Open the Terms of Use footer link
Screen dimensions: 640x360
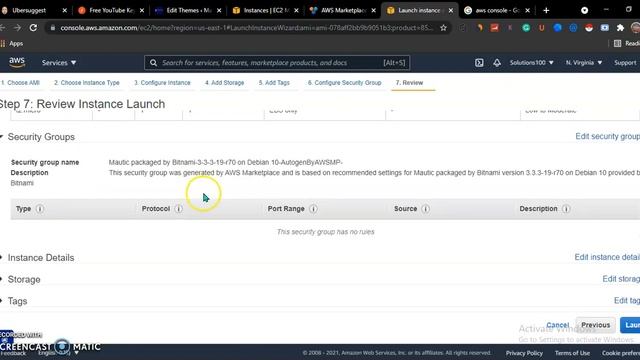pyautogui.click(x=572, y=353)
